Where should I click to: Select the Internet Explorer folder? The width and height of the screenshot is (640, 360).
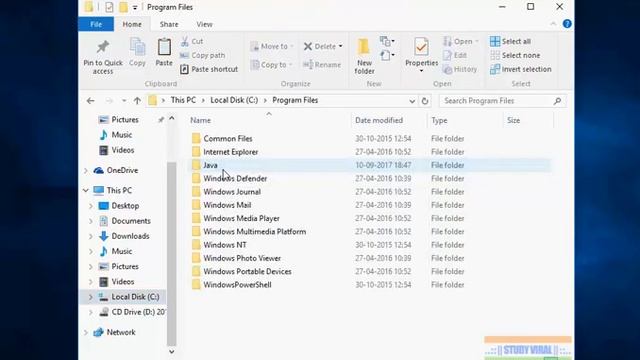(231, 152)
